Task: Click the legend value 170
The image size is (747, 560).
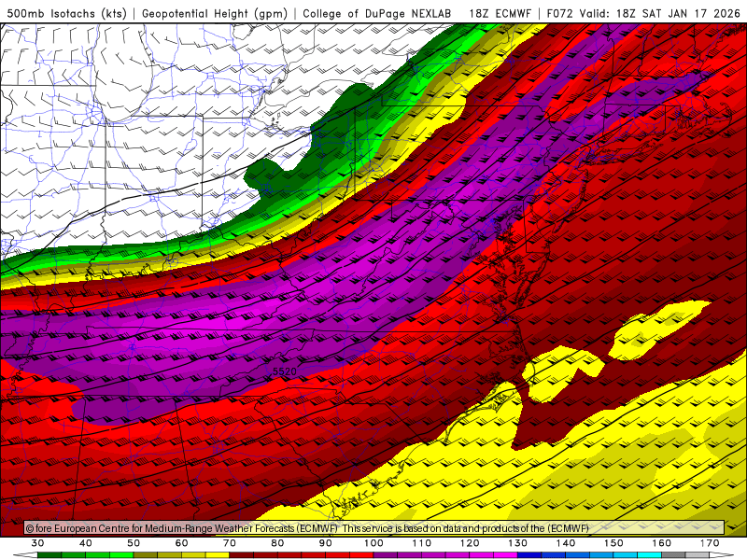Action: pos(710,543)
